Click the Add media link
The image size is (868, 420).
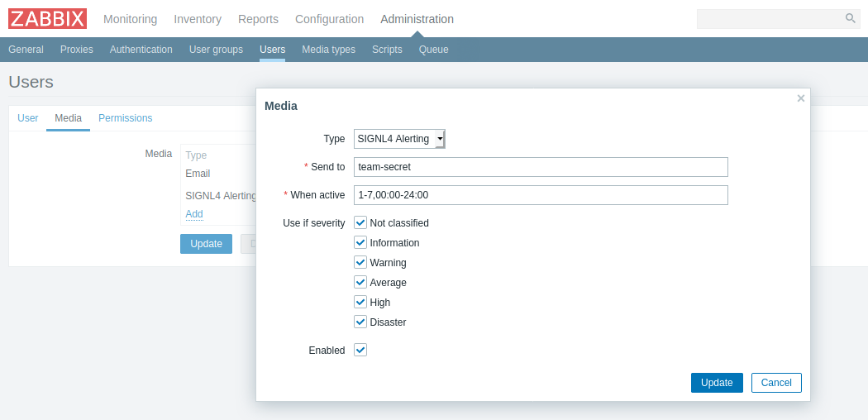click(194, 214)
